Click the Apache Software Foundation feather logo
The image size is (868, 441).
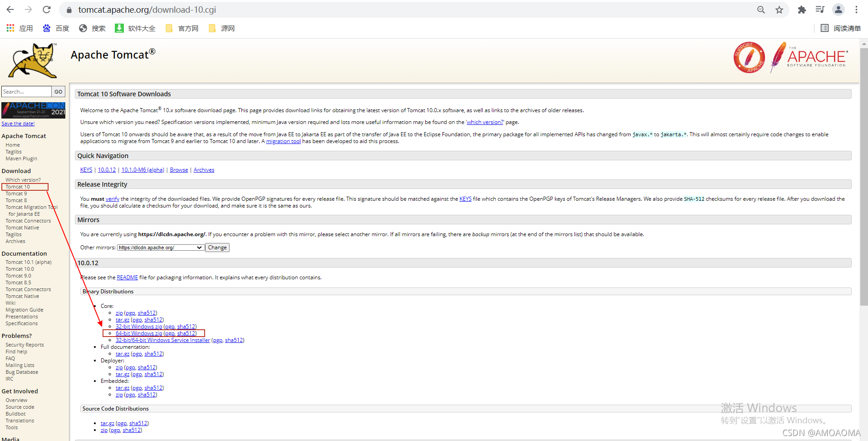[809, 57]
